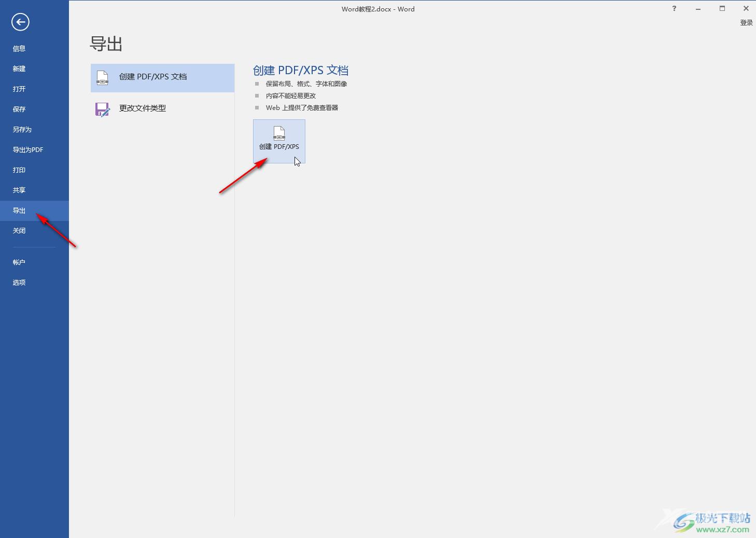Click the text 内容不能轻易更改

291,95
